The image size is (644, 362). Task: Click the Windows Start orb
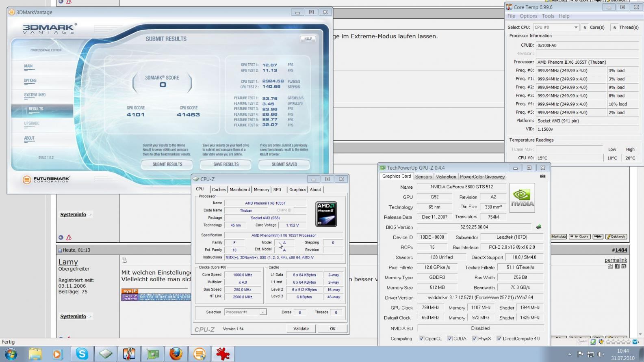(x=11, y=354)
